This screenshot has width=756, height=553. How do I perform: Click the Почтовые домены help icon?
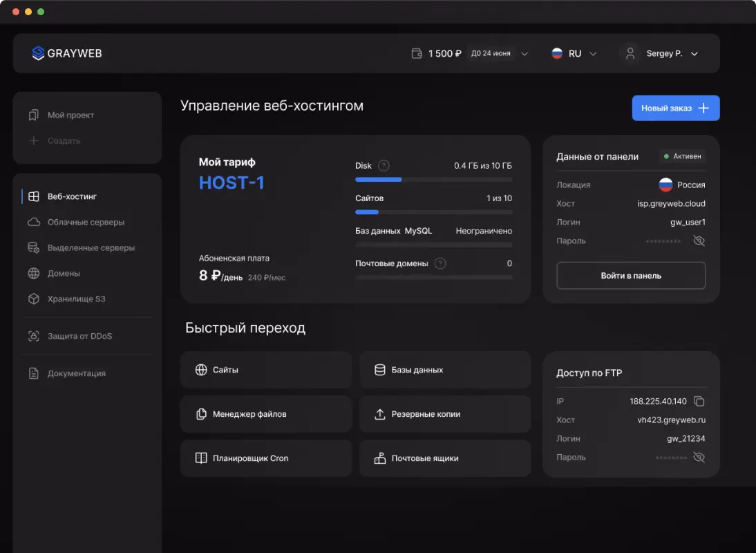coord(440,264)
